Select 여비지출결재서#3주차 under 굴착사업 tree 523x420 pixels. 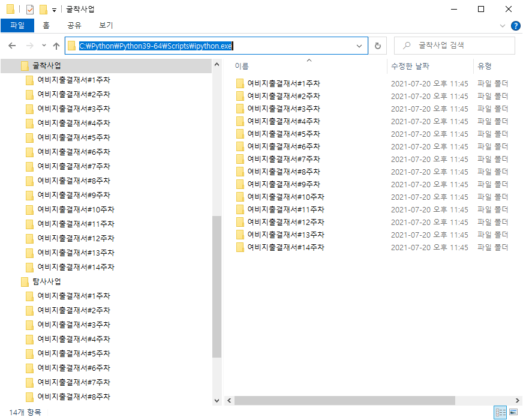click(74, 109)
